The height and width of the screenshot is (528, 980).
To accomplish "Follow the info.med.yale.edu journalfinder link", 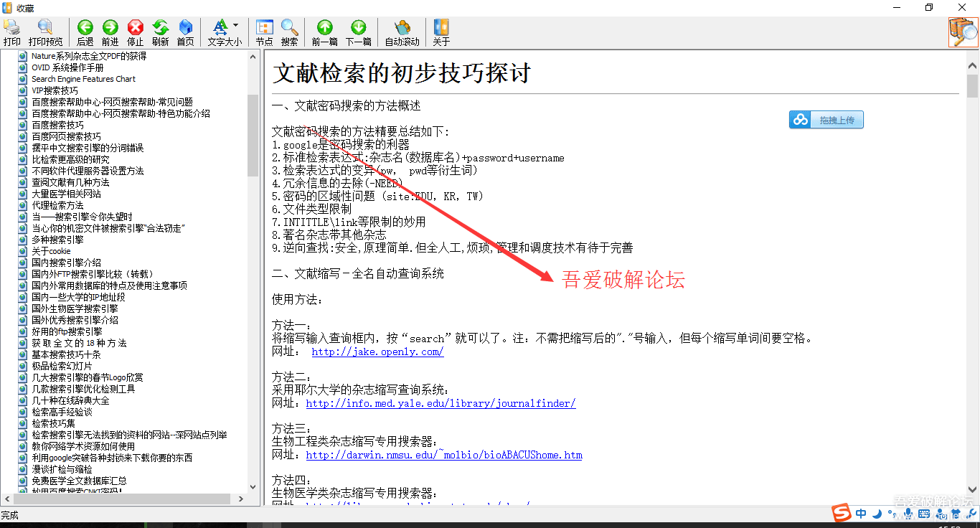I will 440,403.
